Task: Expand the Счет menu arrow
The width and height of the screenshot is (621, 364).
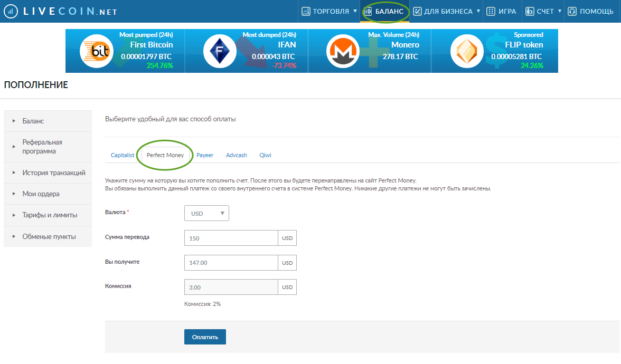Action: [560, 11]
